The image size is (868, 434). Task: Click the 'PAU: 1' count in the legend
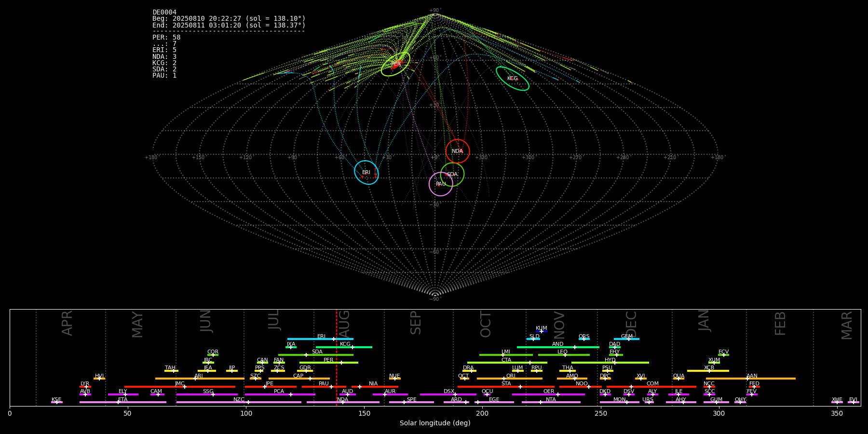[164, 75]
